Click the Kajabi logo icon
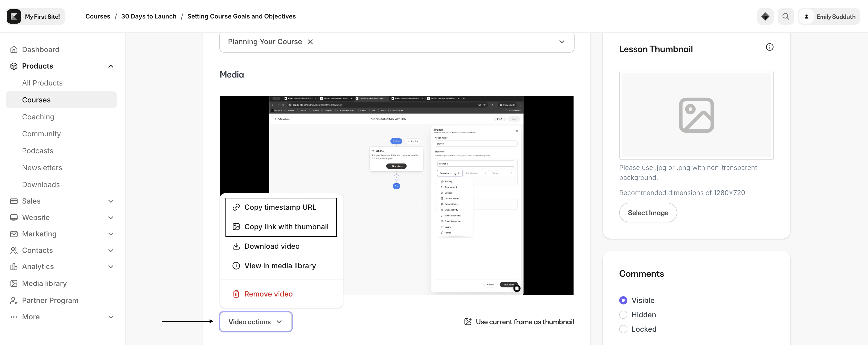Viewport: 868px width, 345px height. tap(14, 16)
